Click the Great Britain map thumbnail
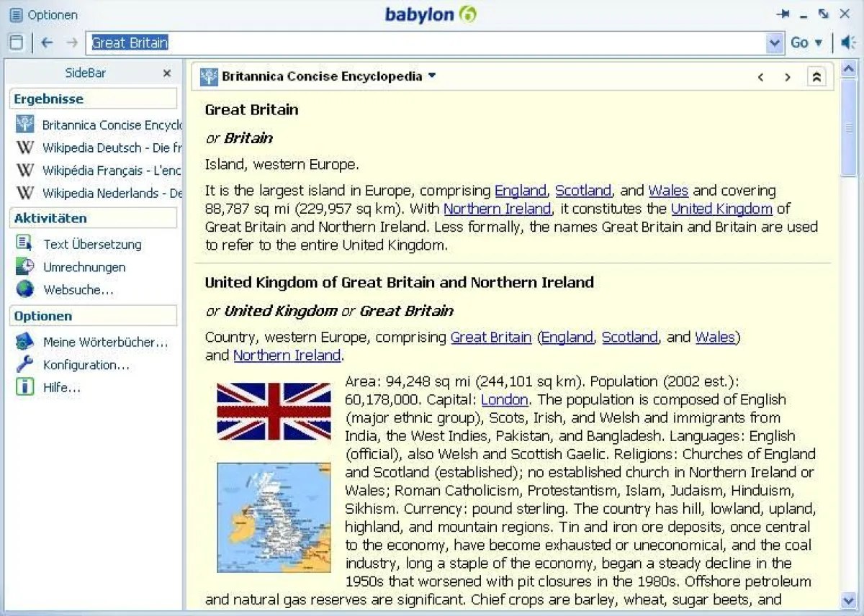The width and height of the screenshot is (864, 616). tap(274, 518)
